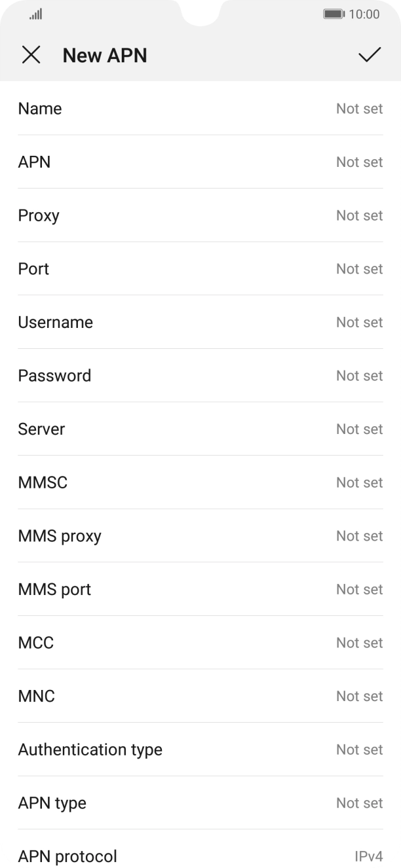Viewport: 401px width, 868px height.
Task: Tap the New APN page title
Action: pos(105,56)
